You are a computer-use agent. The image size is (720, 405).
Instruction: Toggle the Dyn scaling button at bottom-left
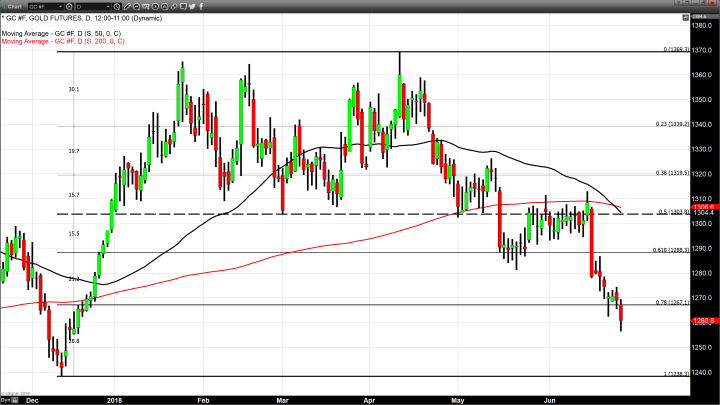pos(6,399)
